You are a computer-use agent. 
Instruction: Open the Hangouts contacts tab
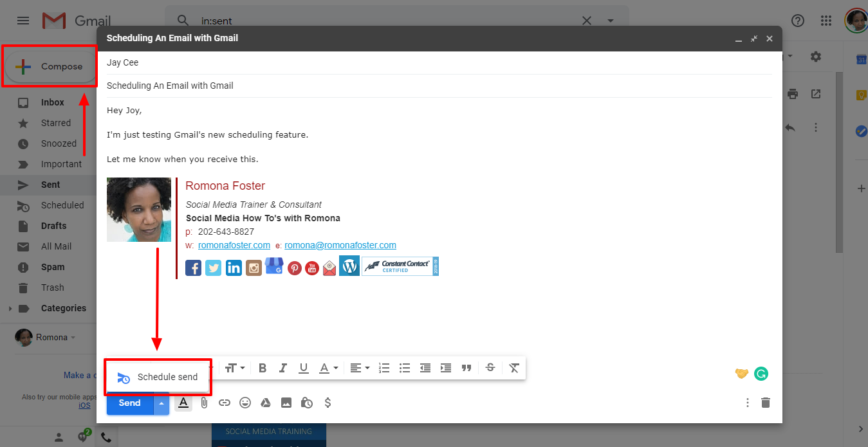(59, 437)
